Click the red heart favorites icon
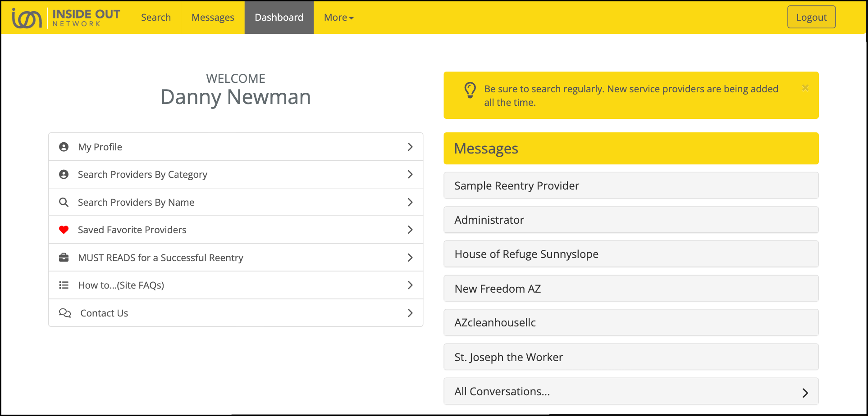 click(x=64, y=230)
